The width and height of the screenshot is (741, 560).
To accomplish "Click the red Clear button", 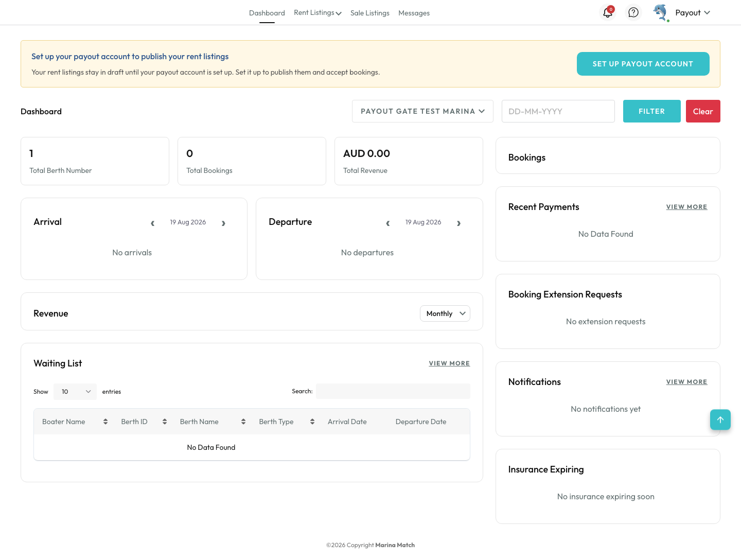I will [x=703, y=111].
